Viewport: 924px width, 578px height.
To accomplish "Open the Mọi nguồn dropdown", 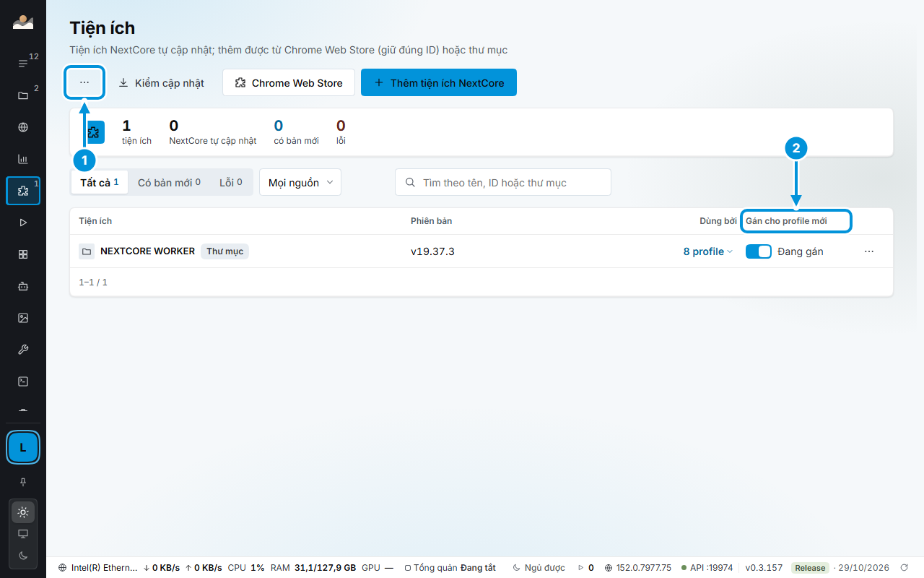I will pos(300,183).
